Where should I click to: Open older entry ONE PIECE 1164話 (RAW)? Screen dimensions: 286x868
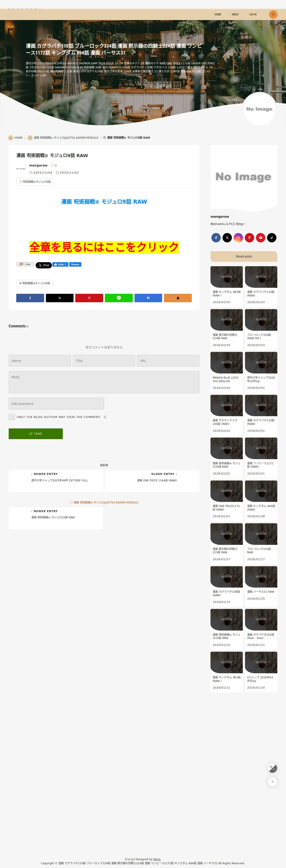coord(152,481)
